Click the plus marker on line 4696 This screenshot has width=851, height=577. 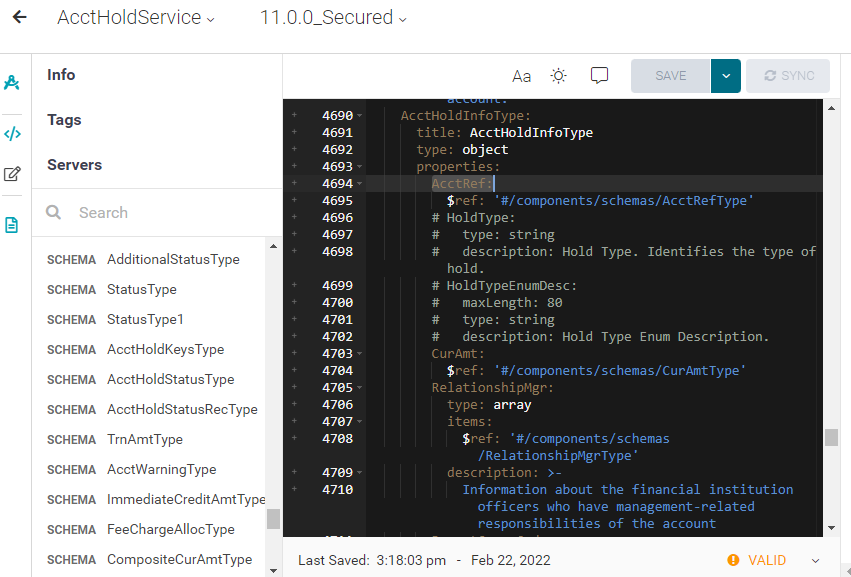294,217
